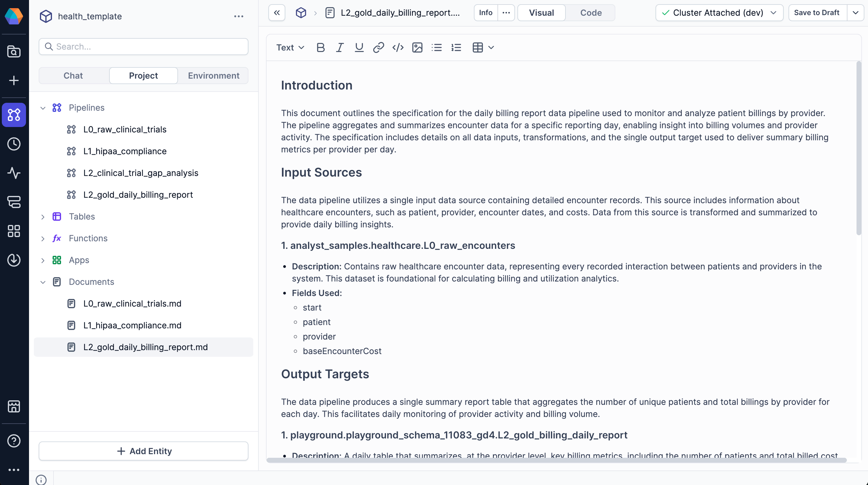This screenshot has width=868, height=485.
Task: Insert a link using the chain icon
Action: pos(378,47)
